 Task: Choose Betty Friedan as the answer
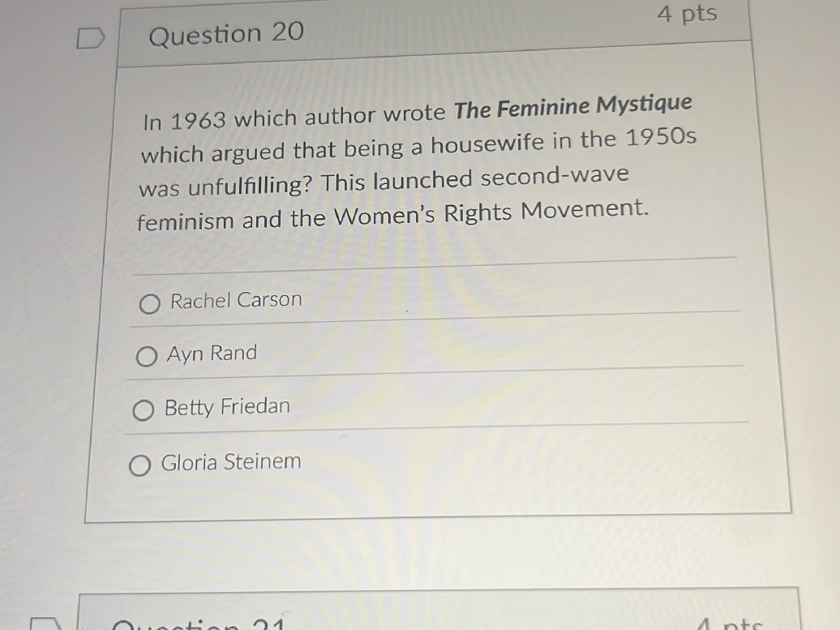(x=144, y=410)
